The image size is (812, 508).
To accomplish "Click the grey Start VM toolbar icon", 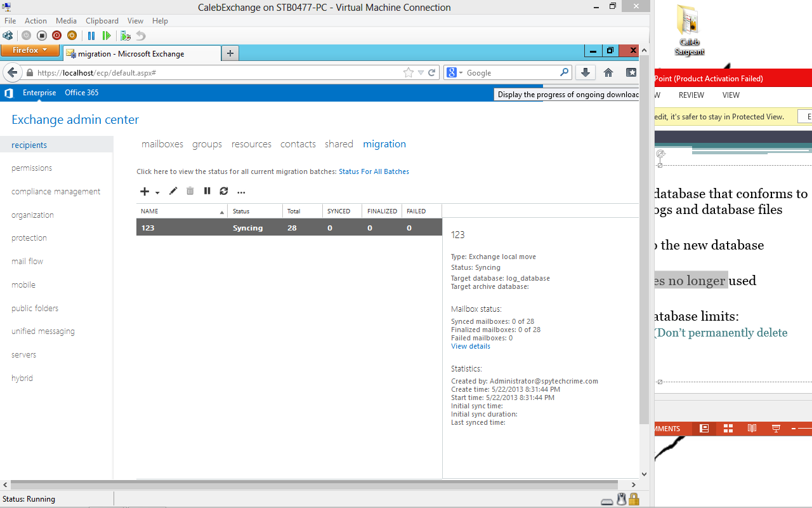I will pos(26,36).
